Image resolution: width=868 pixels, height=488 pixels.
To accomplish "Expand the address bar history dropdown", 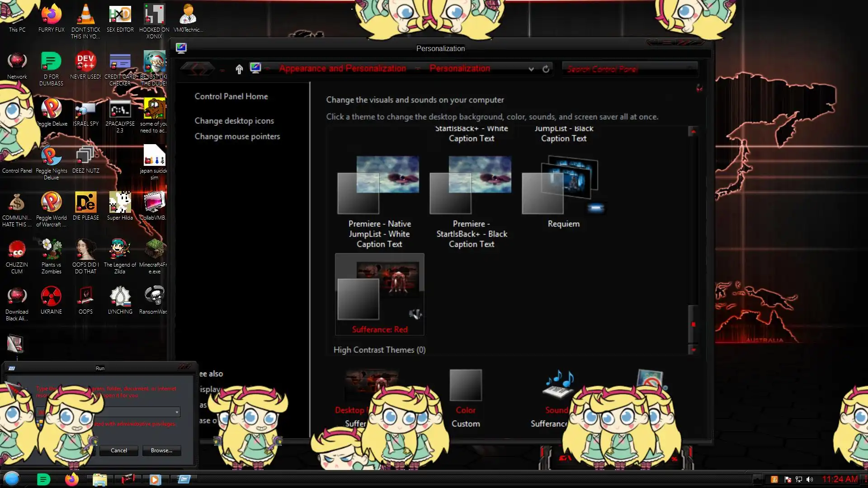I will [x=531, y=69].
